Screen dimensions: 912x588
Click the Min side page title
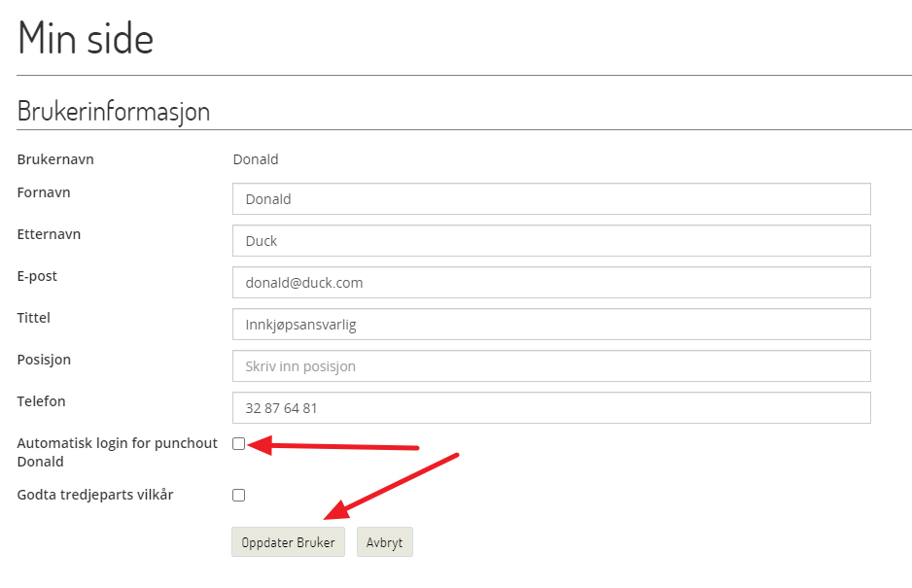(86, 38)
